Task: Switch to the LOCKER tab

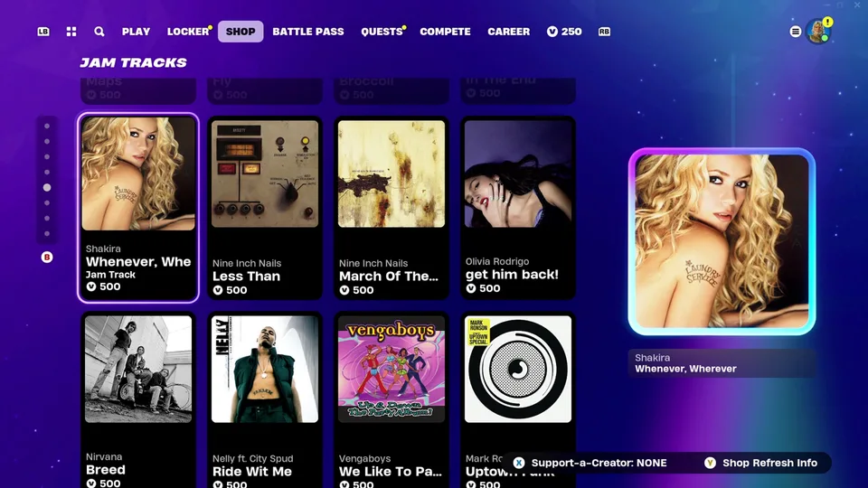Action: point(188,32)
